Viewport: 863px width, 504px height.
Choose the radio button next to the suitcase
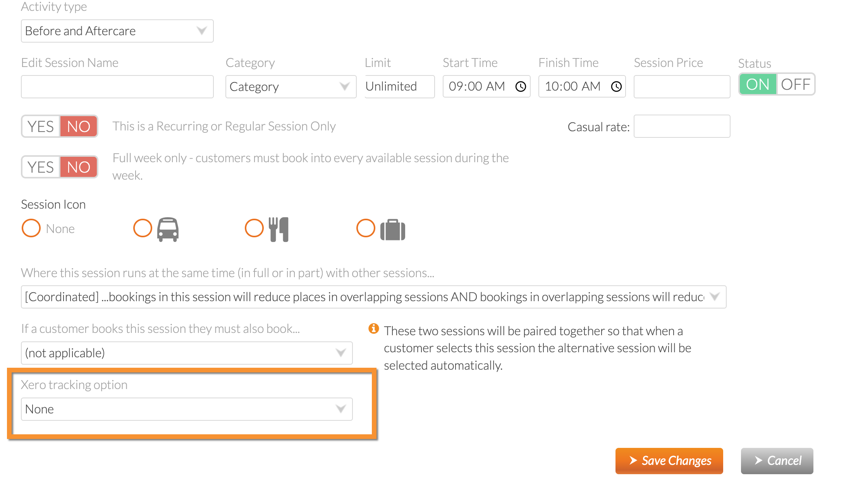(x=366, y=228)
